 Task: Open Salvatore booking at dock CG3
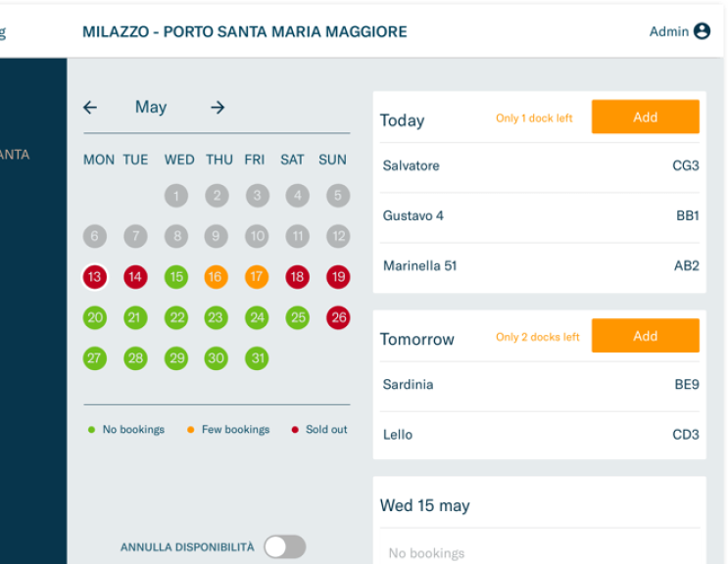540,166
